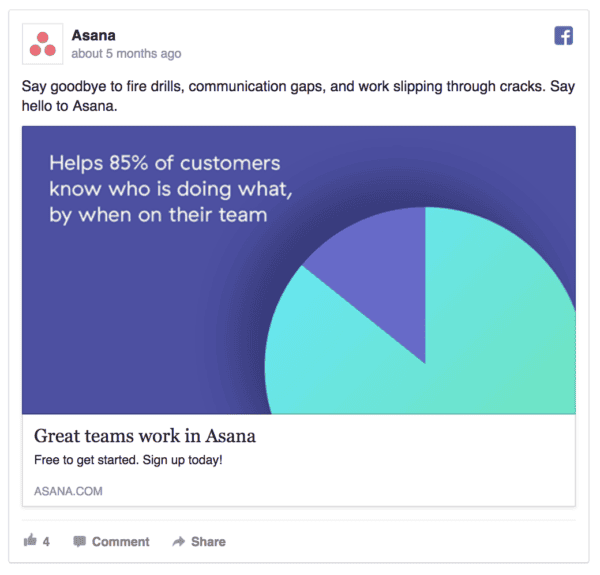Click the 'about 5 months ago' timestamp
The image size is (600, 575).
126,54
